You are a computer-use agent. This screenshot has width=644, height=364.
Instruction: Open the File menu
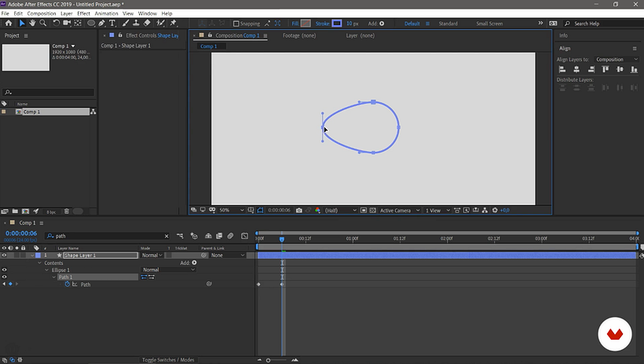[5, 13]
